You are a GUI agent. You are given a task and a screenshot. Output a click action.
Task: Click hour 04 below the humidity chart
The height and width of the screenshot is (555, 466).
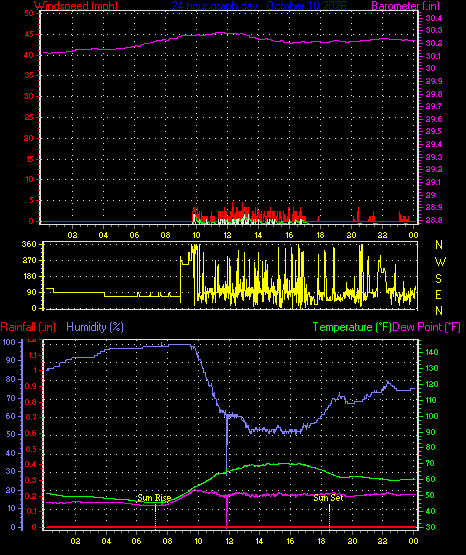106,541
